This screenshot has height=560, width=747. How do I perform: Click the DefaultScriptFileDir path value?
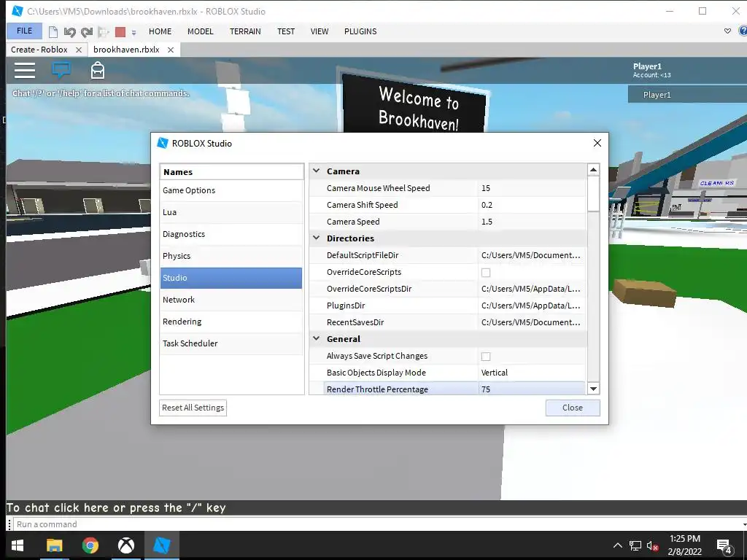(532, 255)
